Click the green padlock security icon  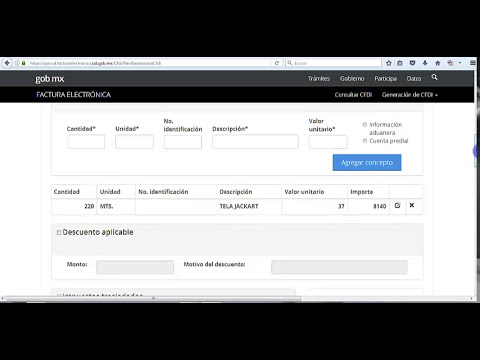[24, 63]
